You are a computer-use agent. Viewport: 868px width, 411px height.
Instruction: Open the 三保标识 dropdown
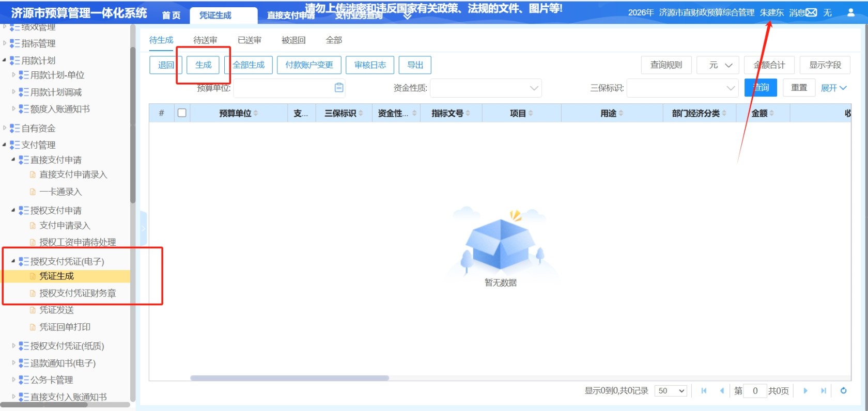click(682, 88)
